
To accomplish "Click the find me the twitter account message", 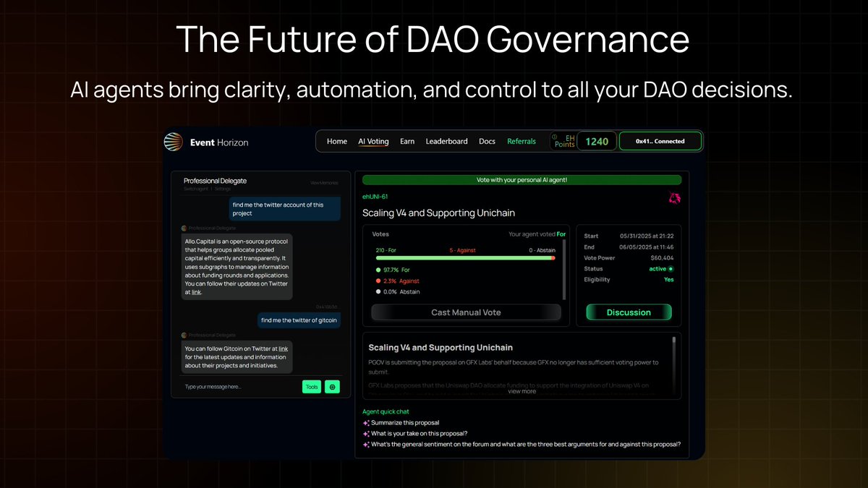I will [285, 209].
